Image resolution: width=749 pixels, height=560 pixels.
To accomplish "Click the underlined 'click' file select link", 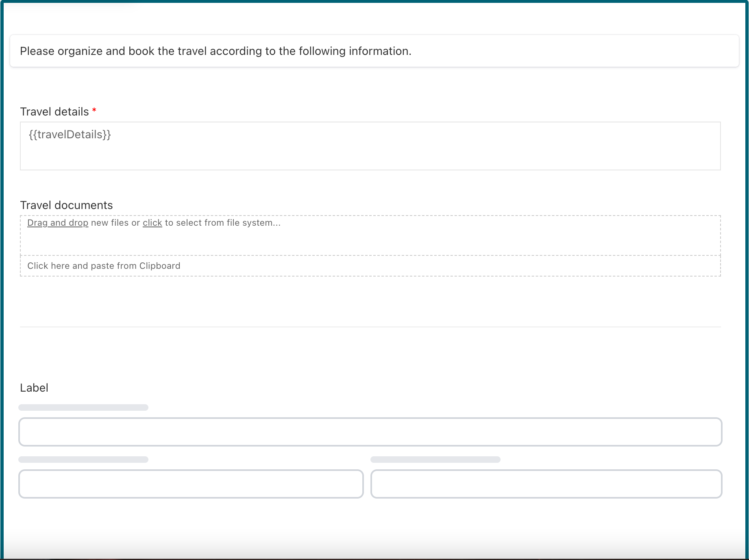I will 152,223.
